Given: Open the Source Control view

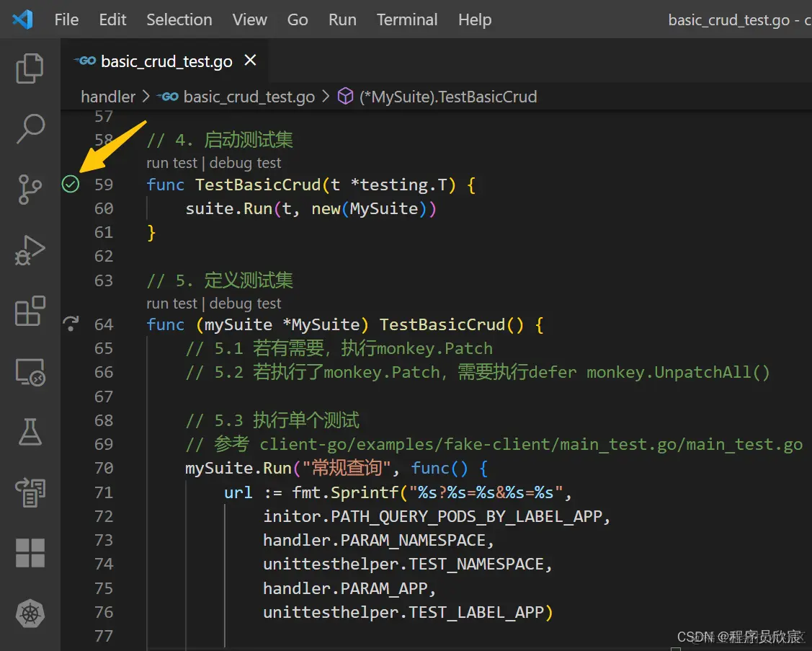Looking at the screenshot, I should (x=30, y=189).
